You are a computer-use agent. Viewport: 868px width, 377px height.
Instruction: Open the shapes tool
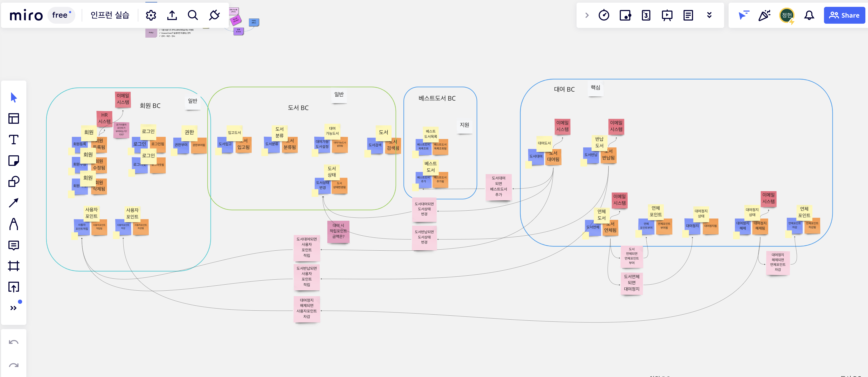point(13,182)
